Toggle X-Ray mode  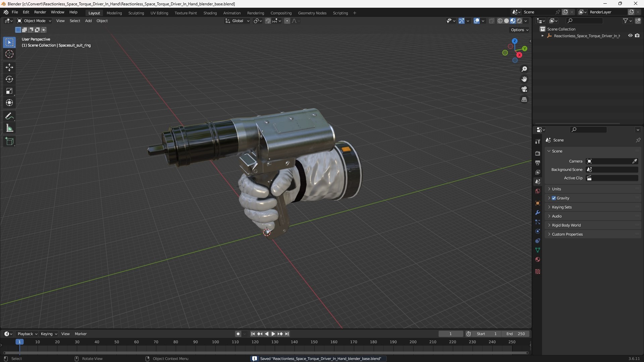(491, 21)
